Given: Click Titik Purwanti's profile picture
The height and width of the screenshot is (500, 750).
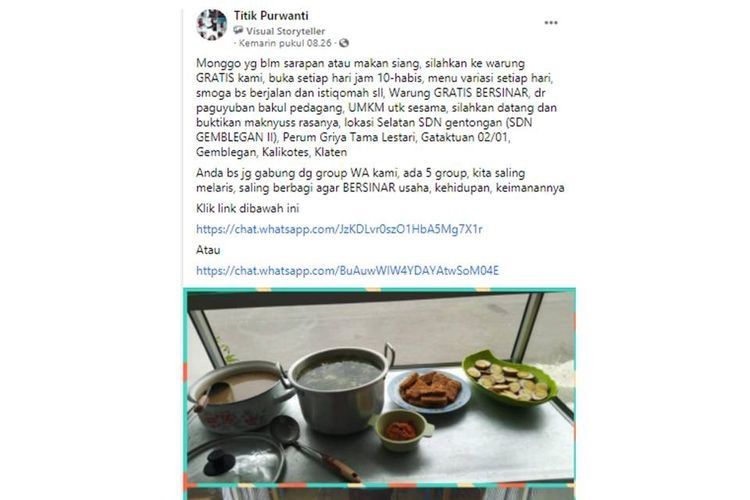Looking at the screenshot, I should click(x=211, y=25).
